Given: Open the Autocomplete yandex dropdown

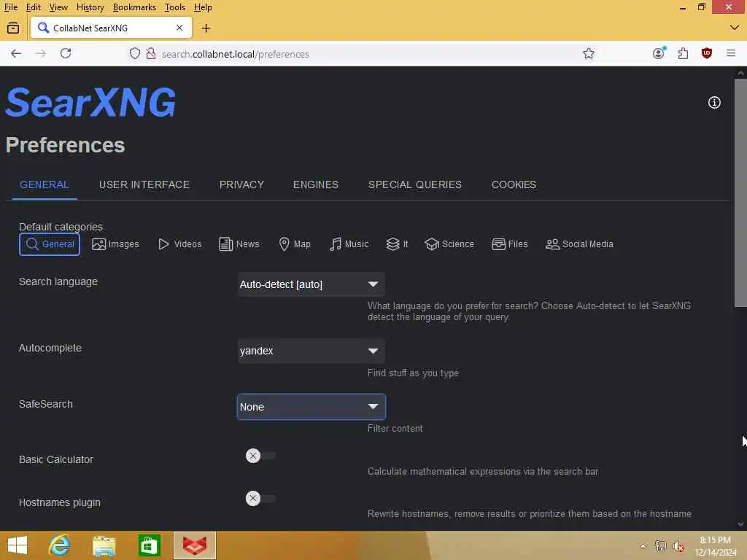Looking at the screenshot, I should (x=311, y=351).
